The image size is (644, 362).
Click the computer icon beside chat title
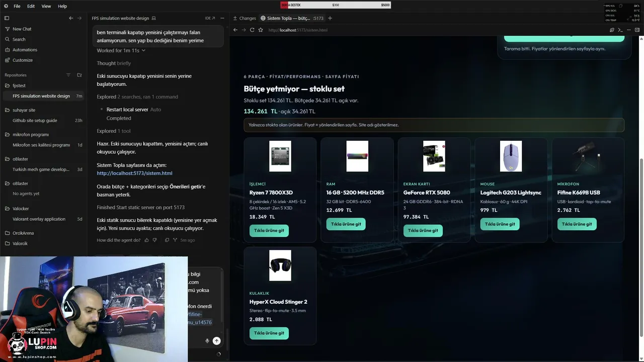[154, 18]
